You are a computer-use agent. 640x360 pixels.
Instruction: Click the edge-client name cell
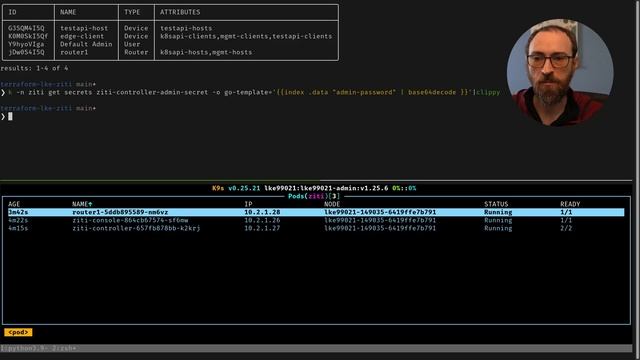[82, 36]
